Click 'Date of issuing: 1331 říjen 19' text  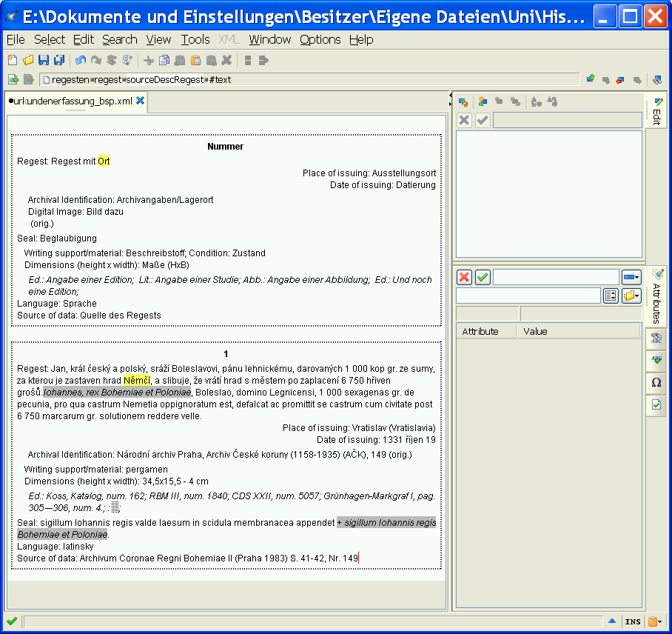click(x=376, y=440)
